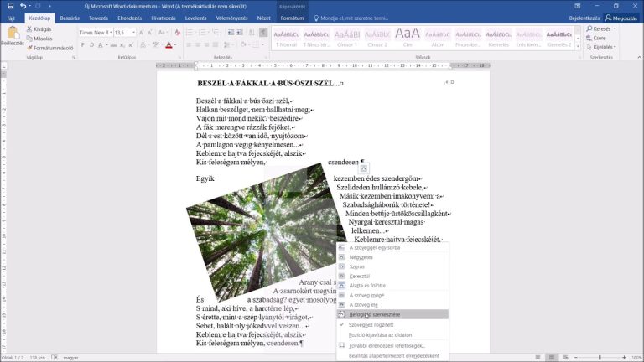Click Csere (Replace) button
The width and height of the screenshot is (644, 362).
tap(596, 38)
